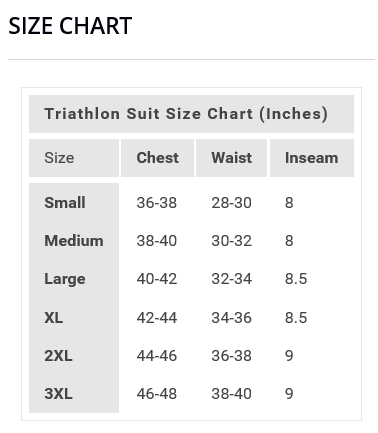Click waist value 38-40 for 3XL
The width and height of the screenshot is (378, 433).
coord(232,394)
